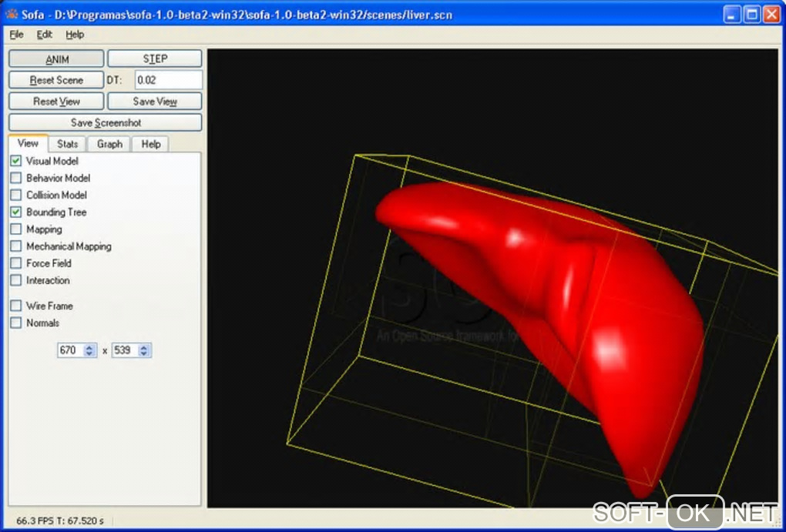
Task: Click the Sofa application icon in title bar
Action: pyautogui.click(x=12, y=14)
